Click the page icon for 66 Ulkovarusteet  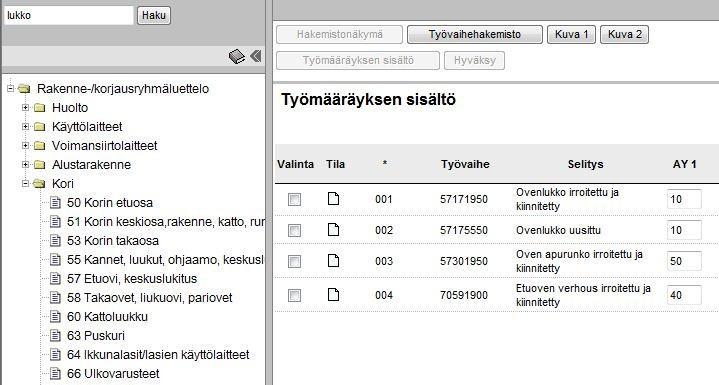pyautogui.click(x=55, y=374)
